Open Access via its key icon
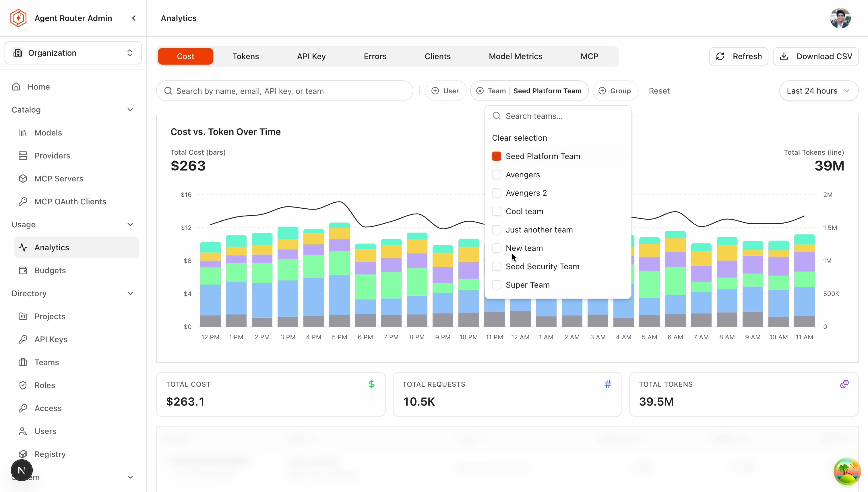Viewport: 868px width, 492px height. pos(23,408)
